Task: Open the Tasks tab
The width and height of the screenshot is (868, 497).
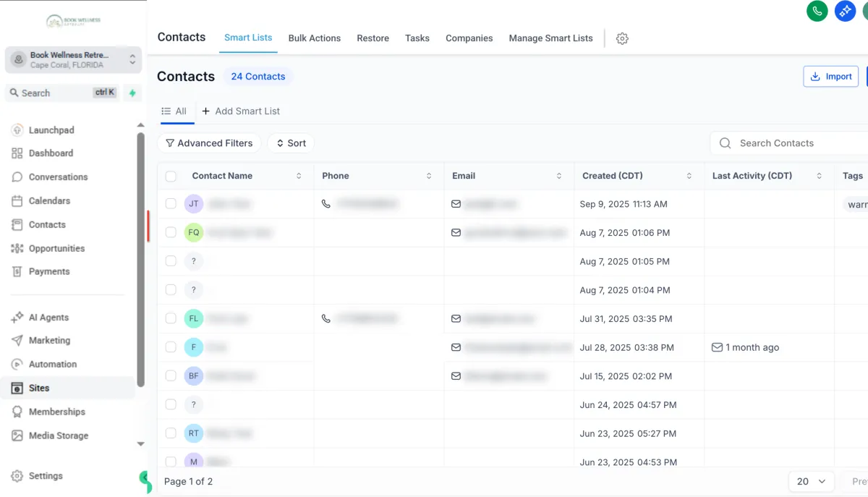Action: (x=417, y=38)
